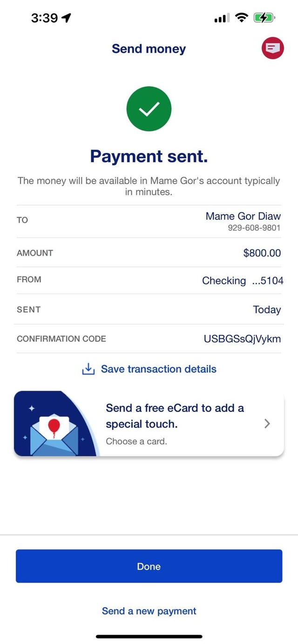
Task: Tap the Send money page title
Action: point(149,49)
